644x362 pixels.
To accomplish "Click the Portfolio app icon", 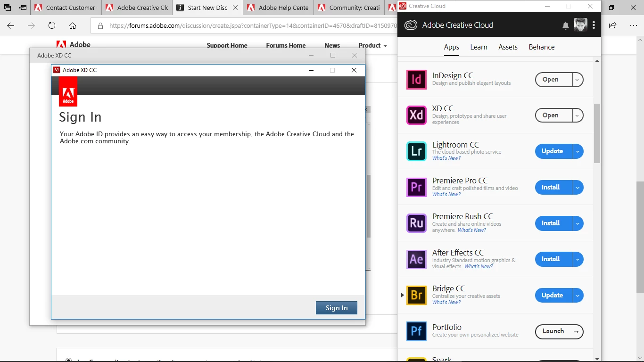I will pos(416,331).
